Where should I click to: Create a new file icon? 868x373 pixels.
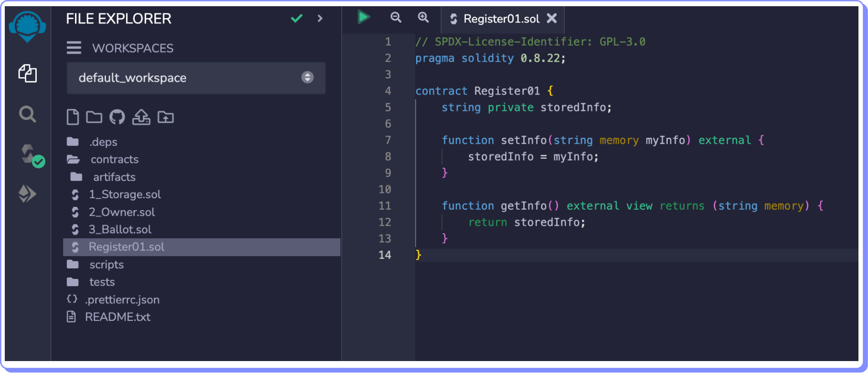click(73, 117)
